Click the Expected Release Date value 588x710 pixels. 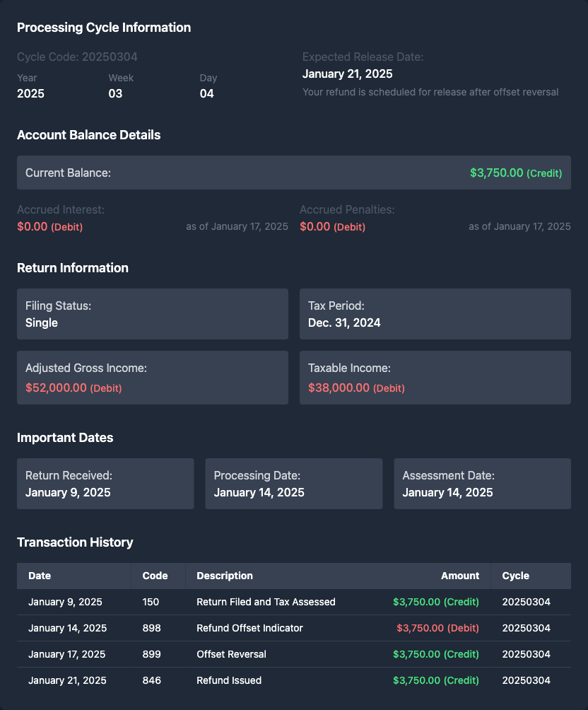point(348,74)
